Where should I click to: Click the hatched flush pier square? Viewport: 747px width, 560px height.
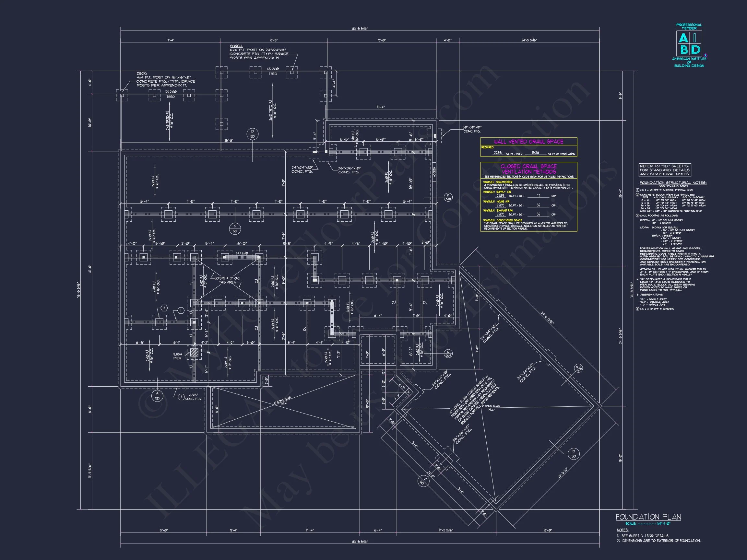(194, 353)
